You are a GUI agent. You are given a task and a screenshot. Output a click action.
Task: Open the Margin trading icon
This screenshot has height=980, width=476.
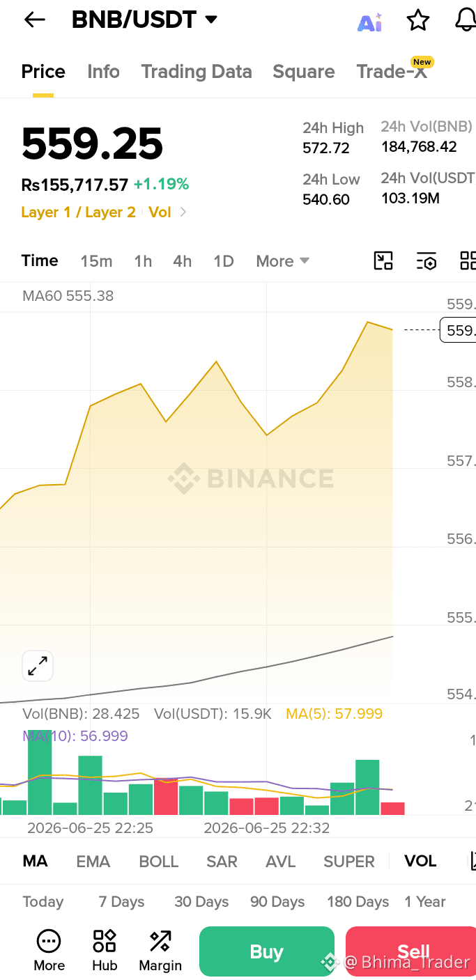[x=160, y=951]
